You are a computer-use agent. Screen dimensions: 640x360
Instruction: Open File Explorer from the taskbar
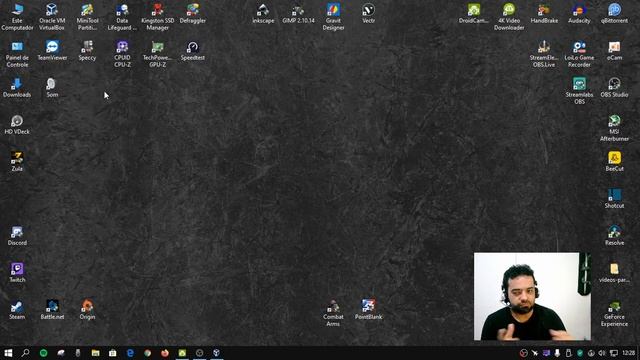pyautogui.click(x=96, y=353)
